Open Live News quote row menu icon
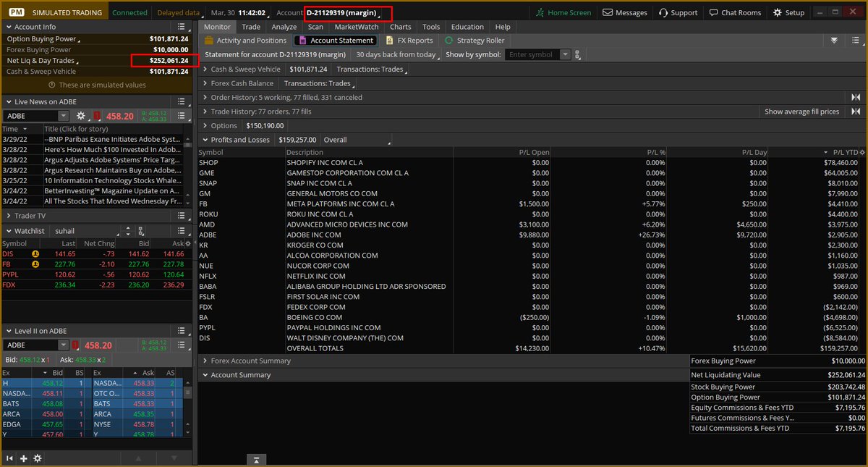 183,116
